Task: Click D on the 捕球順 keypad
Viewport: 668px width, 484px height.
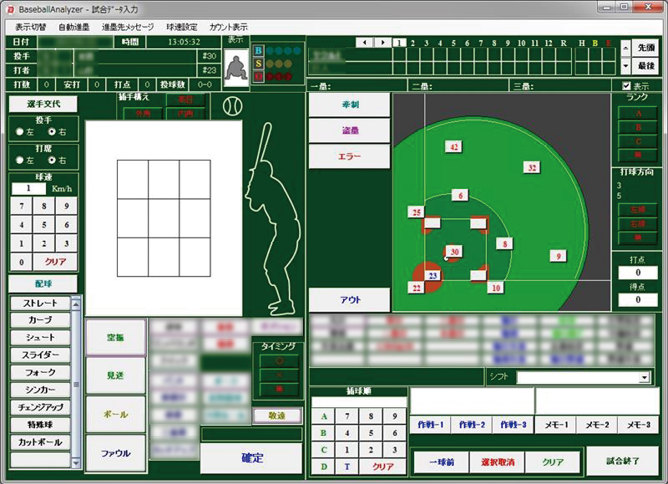Action: point(324,467)
